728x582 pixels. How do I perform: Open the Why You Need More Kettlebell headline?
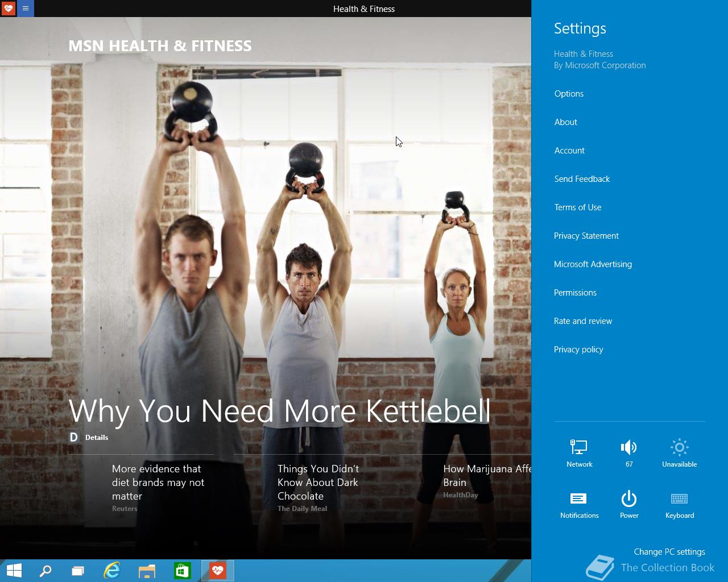click(279, 410)
